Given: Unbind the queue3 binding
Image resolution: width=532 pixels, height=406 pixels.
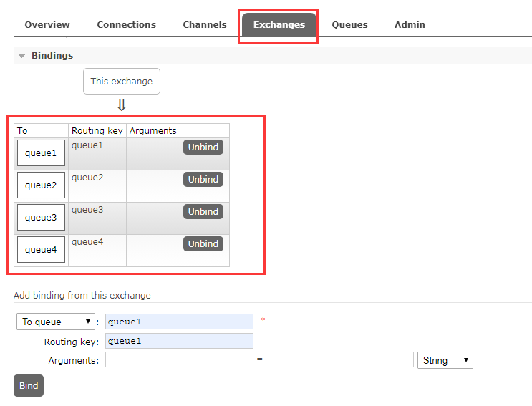Looking at the screenshot, I should tap(203, 212).
